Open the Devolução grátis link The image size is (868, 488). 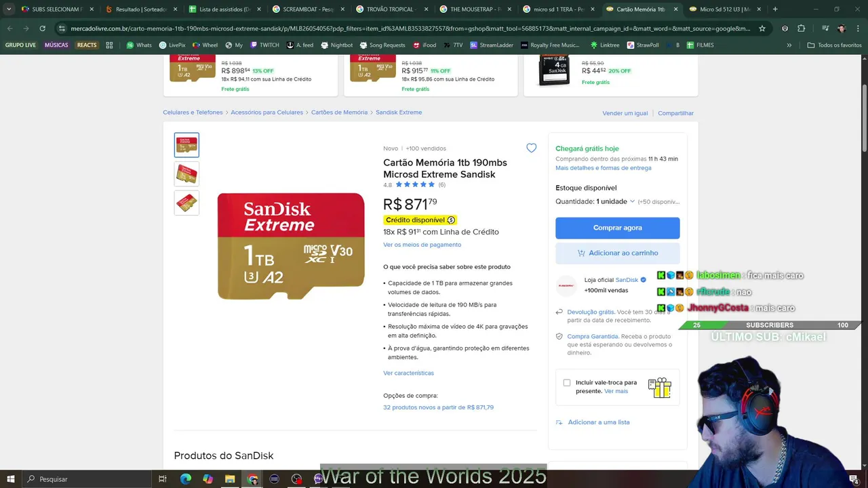[591, 312]
